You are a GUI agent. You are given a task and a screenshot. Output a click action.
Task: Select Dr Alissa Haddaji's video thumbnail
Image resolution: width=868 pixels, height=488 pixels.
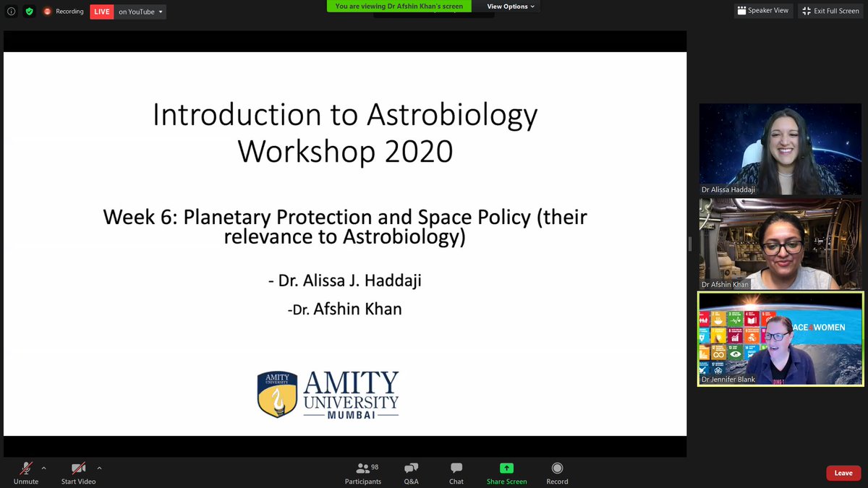pyautogui.click(x=780, y=150)
